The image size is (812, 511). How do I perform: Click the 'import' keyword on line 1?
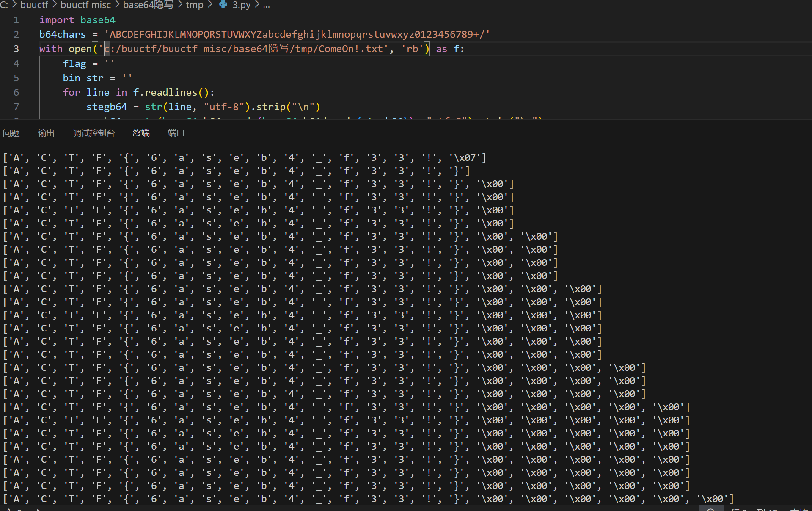click(57, 20)
